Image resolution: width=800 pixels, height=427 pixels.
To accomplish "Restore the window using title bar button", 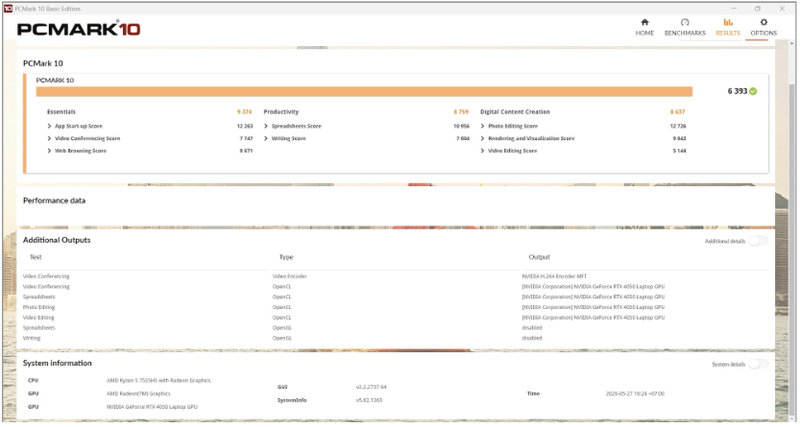I will tap(758, 8).
